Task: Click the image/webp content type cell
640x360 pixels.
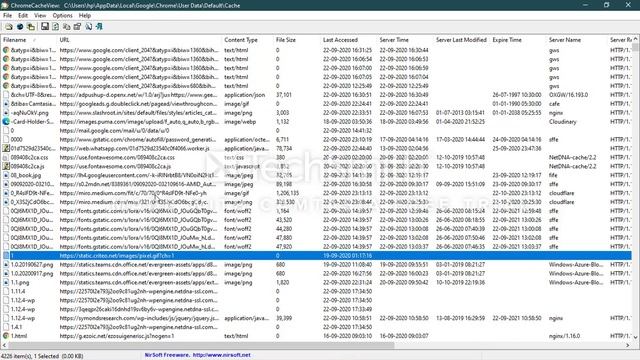Action: [240, 122]
